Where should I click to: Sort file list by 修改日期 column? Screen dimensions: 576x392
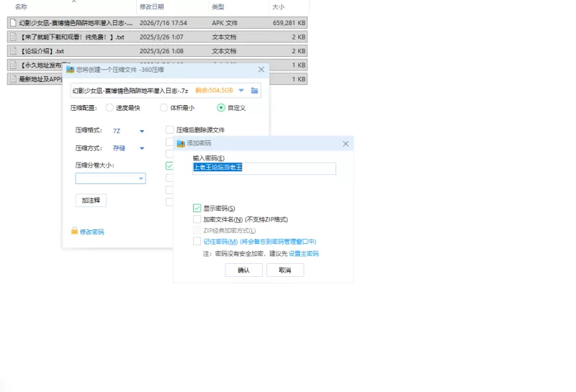click(x=152, y=6)
